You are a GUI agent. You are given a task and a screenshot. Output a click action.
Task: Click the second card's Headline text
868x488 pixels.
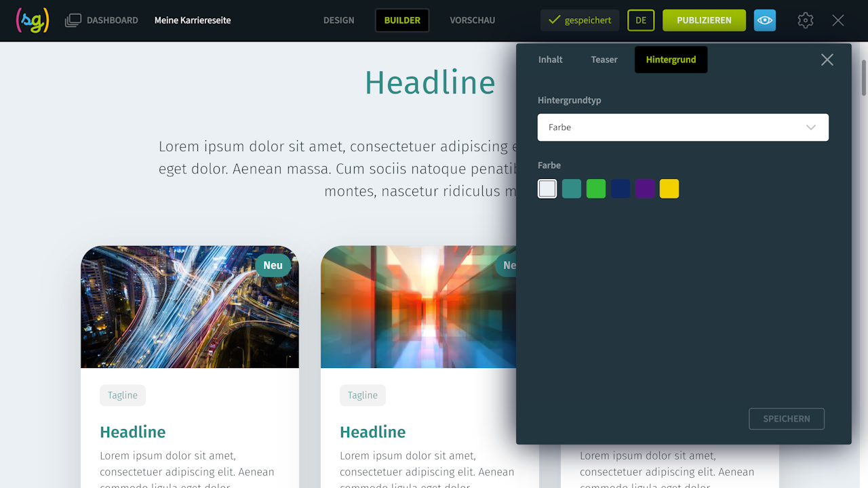[373, 432]
